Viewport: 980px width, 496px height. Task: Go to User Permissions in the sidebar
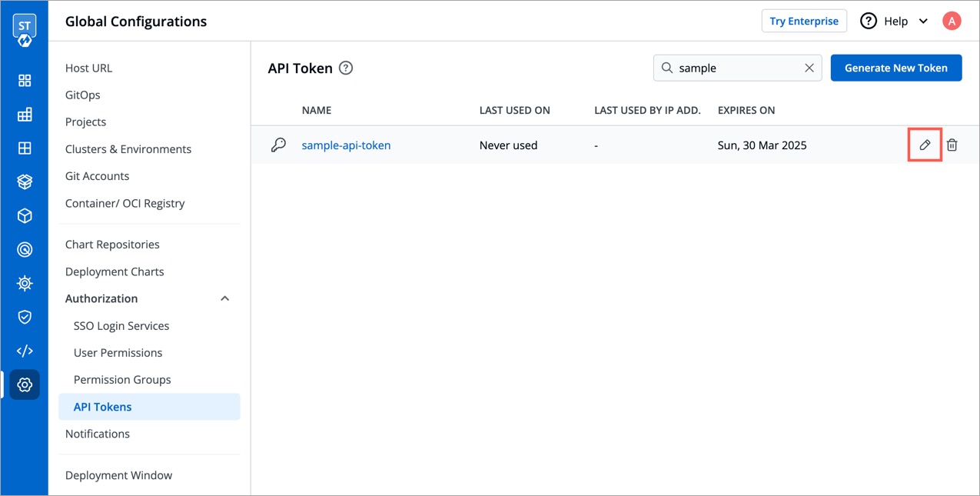(118, 353)
